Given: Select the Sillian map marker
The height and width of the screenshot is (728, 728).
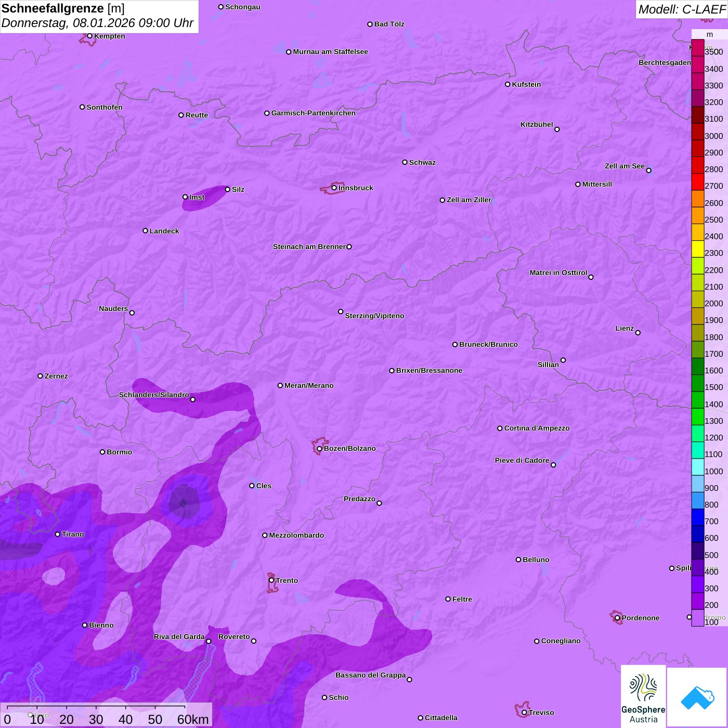Looking at the screenshot, I should click(x=563, y=360).
